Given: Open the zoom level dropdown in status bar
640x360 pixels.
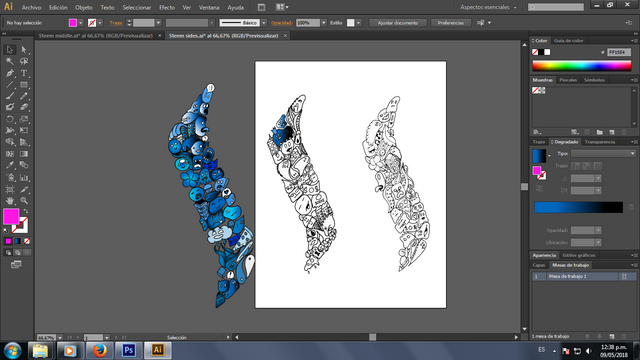Looking at the screenshot, I should pos(60,338).
